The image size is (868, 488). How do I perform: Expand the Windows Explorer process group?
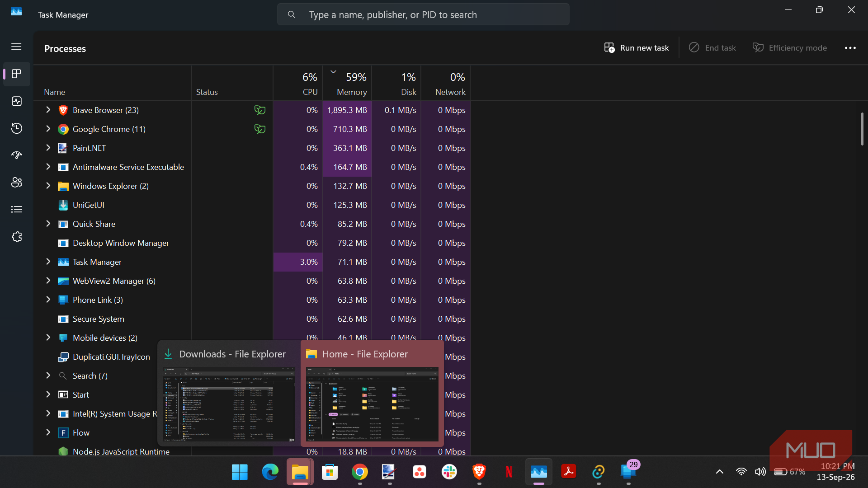click(x=48, y=186)
